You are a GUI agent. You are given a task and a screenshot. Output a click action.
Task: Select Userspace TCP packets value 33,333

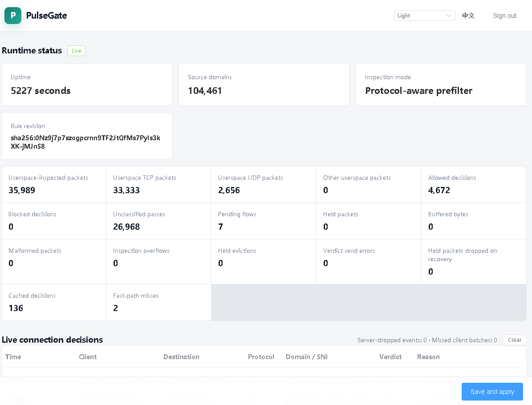126,190
